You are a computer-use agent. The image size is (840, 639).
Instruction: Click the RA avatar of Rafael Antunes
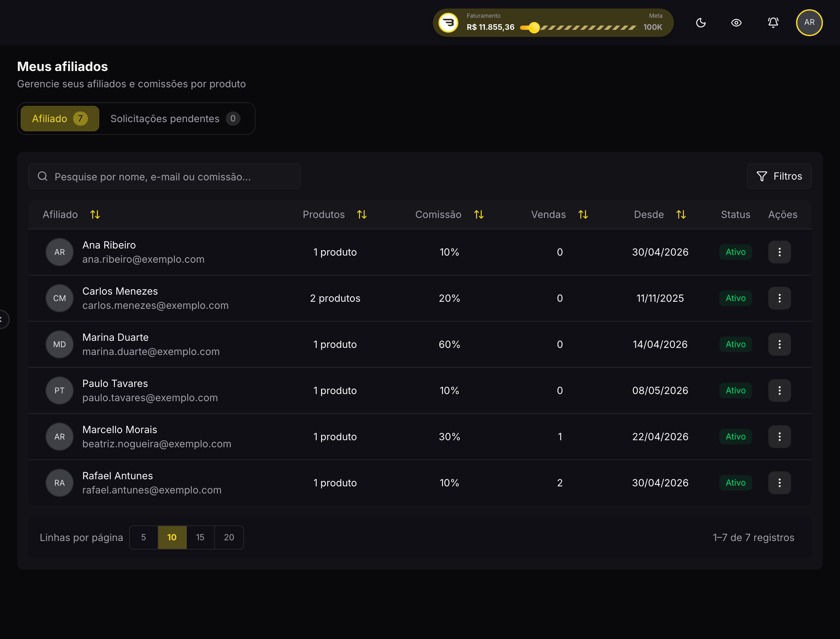tap(60, 483)
